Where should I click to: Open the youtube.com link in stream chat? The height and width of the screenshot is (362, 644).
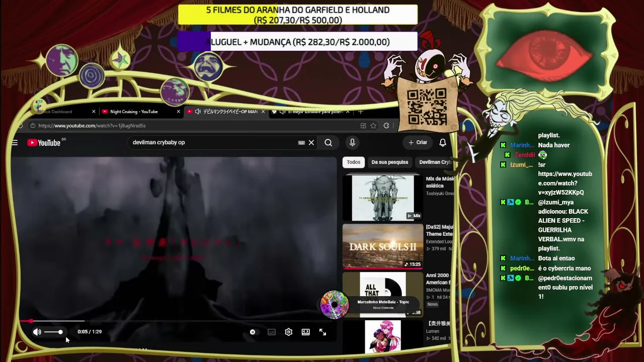(x=565, y=183)
